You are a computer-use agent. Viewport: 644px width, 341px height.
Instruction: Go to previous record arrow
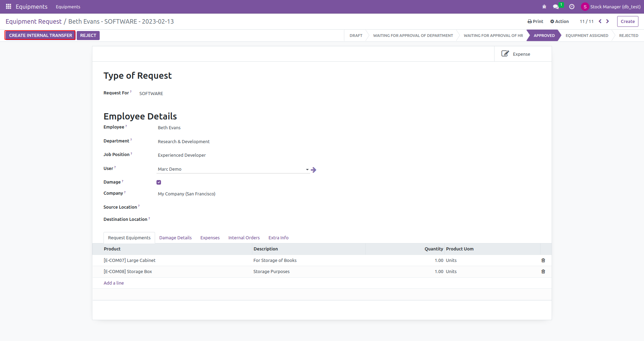tap(600, 21)
